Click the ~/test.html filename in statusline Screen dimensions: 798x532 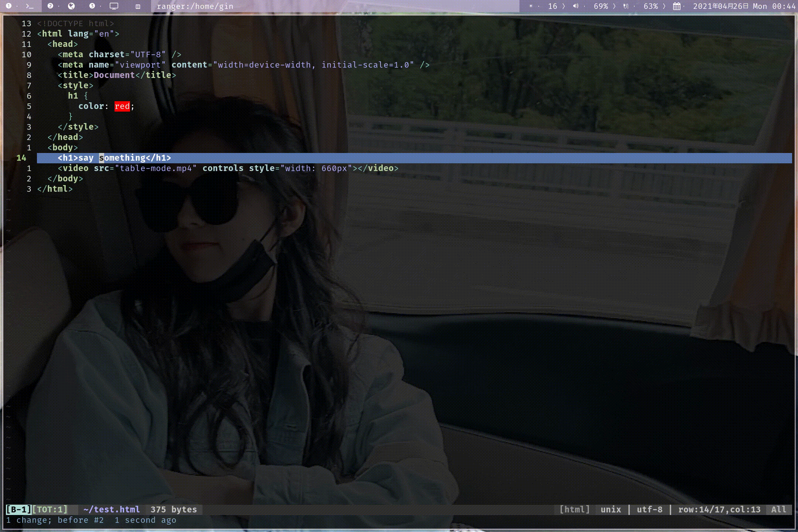click(112, 509)
